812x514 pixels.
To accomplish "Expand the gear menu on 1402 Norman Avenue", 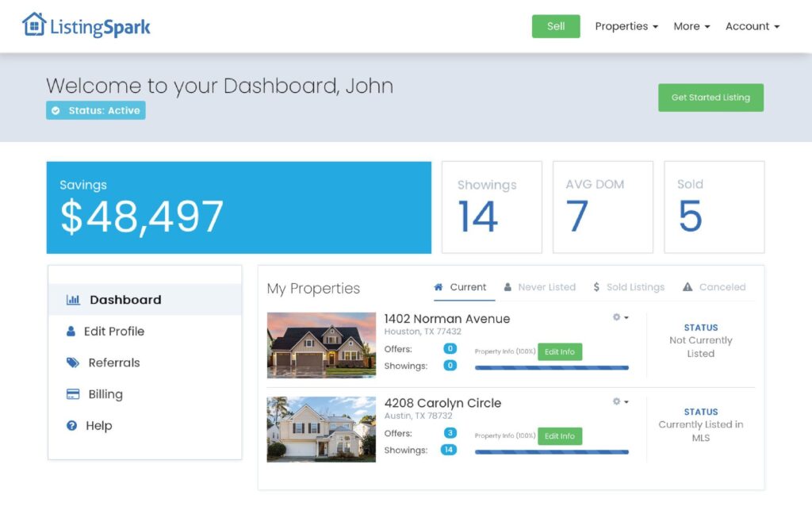I will pos(619,316).
